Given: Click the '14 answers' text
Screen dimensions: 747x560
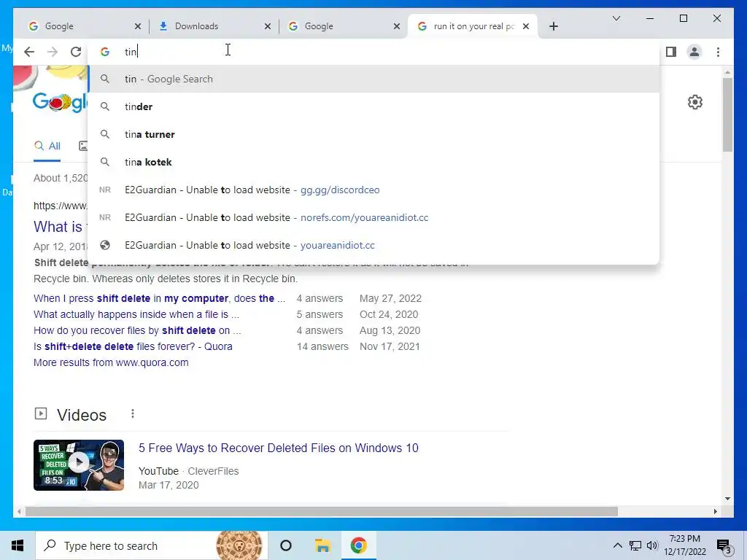Looking at the screenshot, I should [x=322, y=346].
